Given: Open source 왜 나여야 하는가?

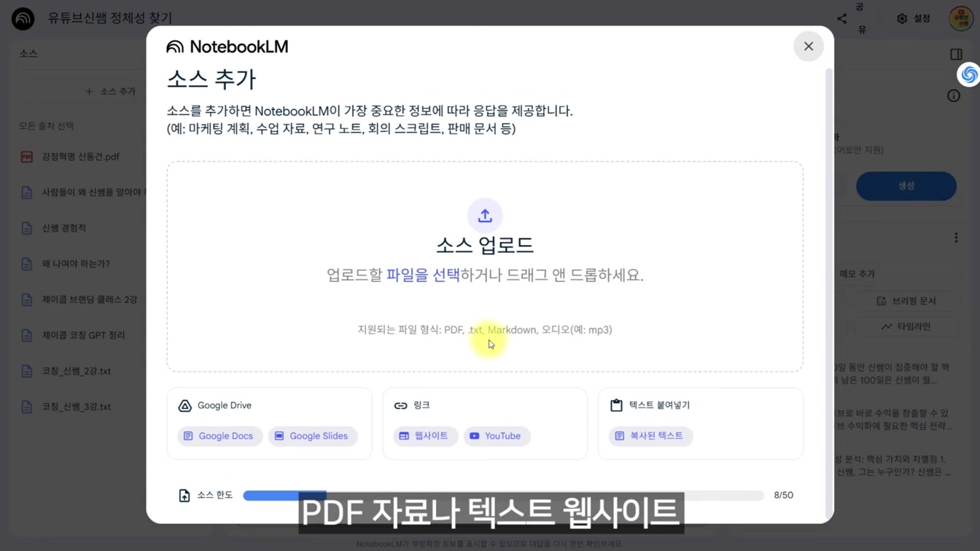Looking at the screenshot, I should pos(76,264).
